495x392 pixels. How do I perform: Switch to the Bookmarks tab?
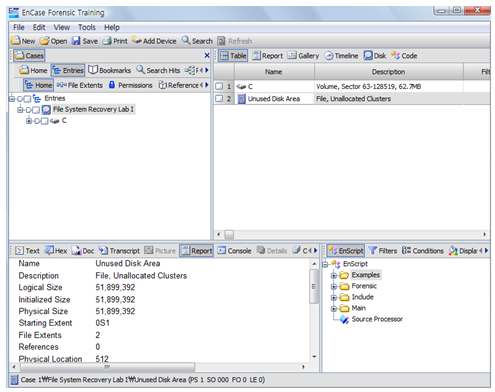(x=109, y=70)
